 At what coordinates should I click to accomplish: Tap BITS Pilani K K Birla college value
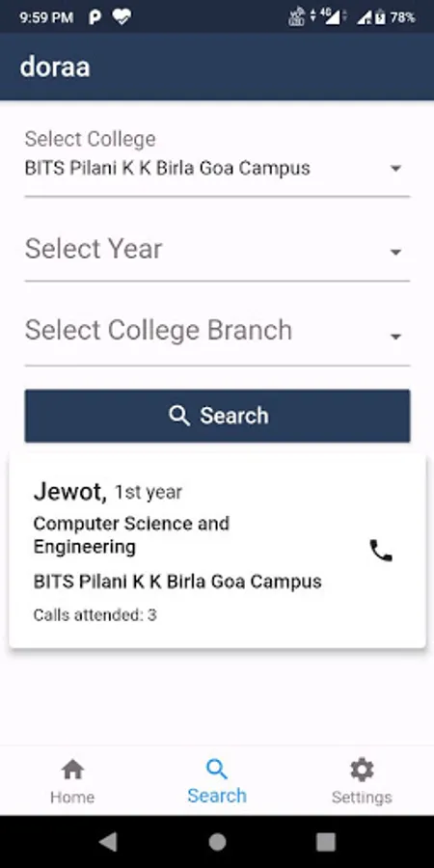[x=167, y=168]
